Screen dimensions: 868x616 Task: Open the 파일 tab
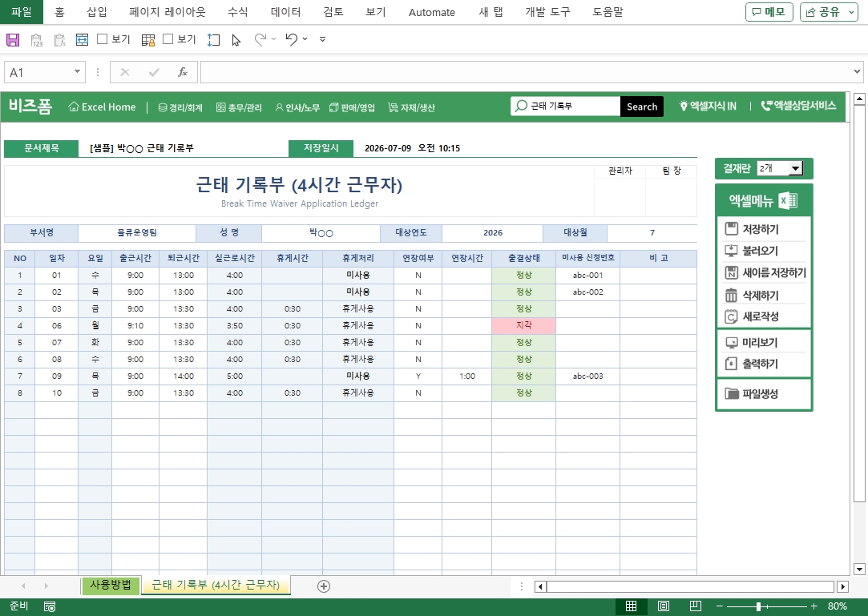22,12
